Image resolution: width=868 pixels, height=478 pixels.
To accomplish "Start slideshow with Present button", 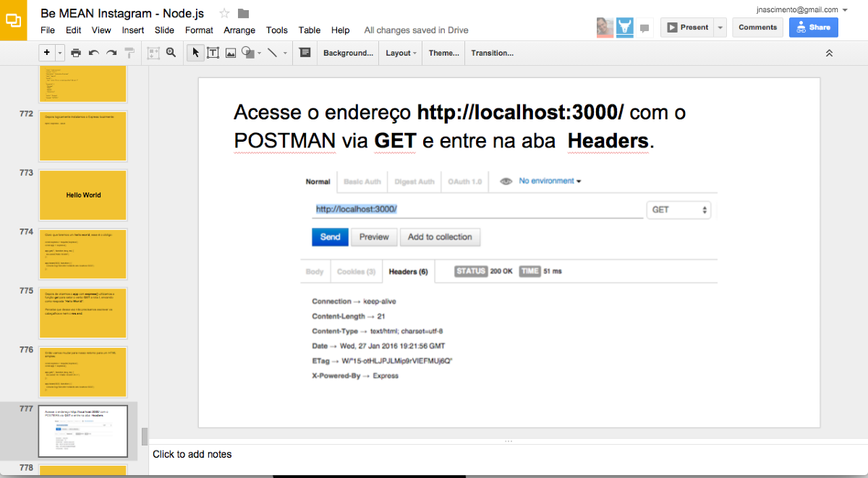I will click(x=686, y=27).
